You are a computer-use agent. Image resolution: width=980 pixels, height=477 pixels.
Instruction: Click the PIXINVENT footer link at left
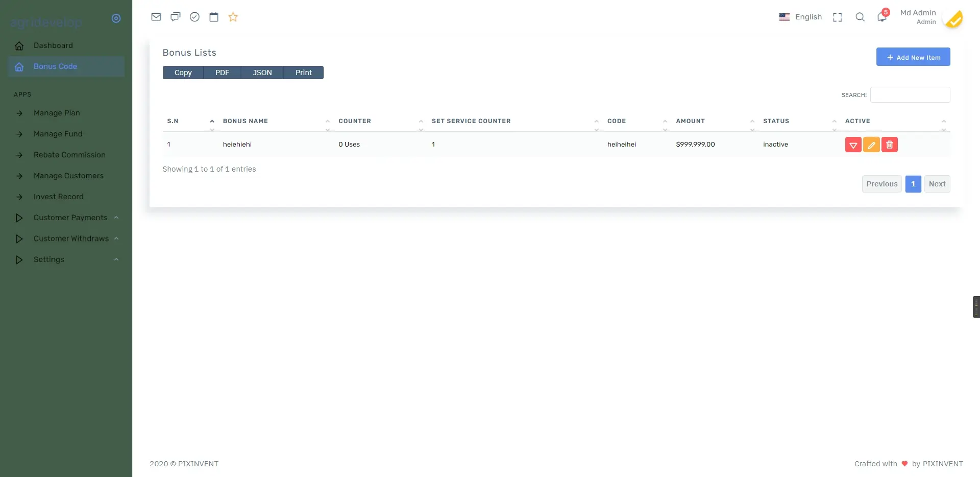click(198, 464)
